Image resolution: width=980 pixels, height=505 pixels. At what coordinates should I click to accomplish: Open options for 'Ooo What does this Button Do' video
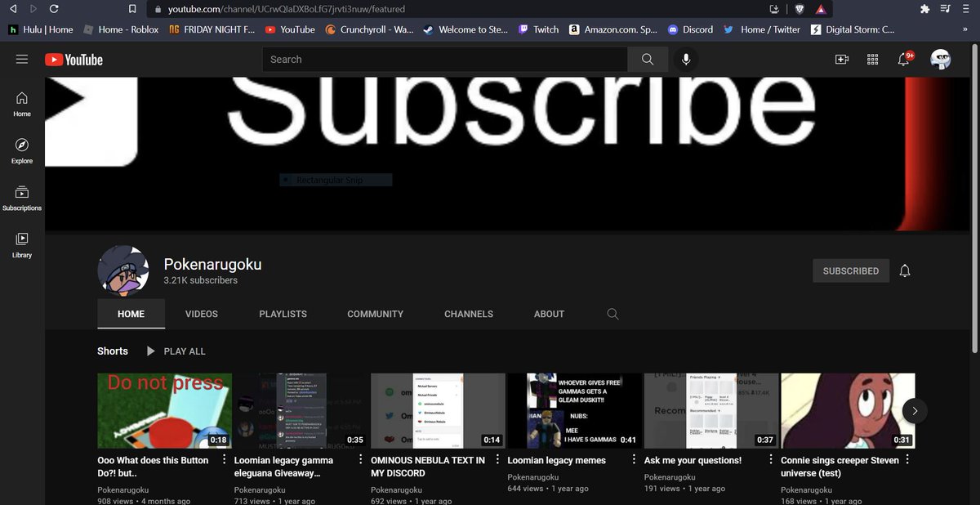[x=224, y=460]
